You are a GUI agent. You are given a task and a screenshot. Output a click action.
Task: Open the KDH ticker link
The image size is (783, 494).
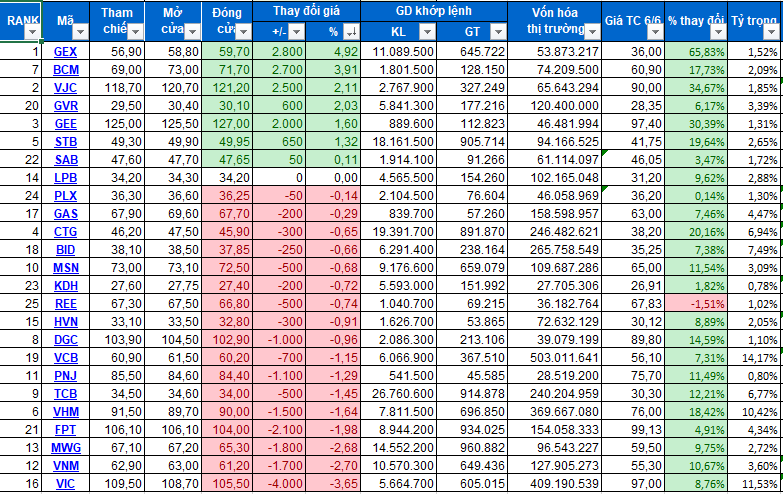(x=66, y=286)
